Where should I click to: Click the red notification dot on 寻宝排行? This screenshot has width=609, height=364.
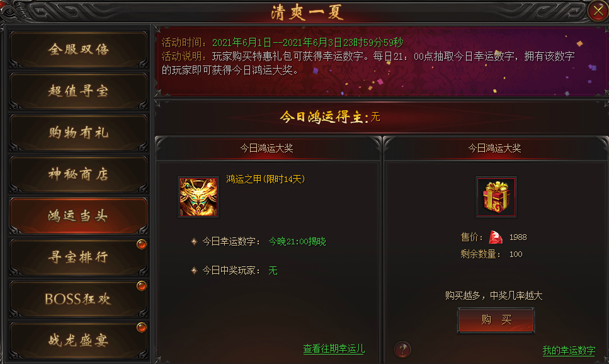(x=142, y=244)
